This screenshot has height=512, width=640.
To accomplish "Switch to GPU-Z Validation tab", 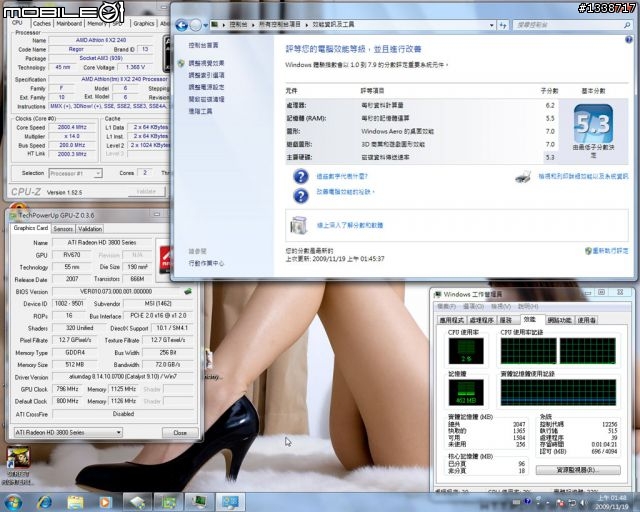I will click(x=90, y=229).
